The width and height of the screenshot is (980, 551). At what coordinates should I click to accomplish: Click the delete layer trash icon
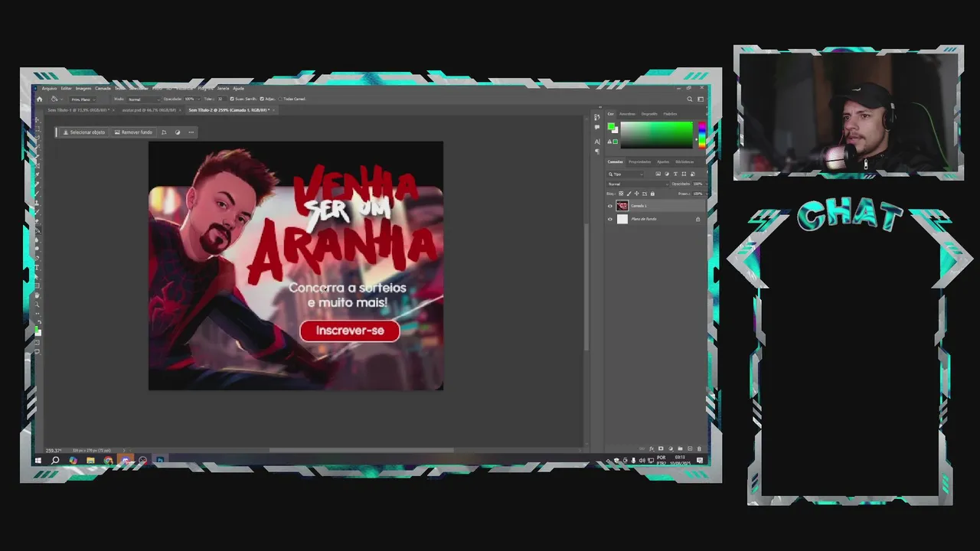coord(699,448)
